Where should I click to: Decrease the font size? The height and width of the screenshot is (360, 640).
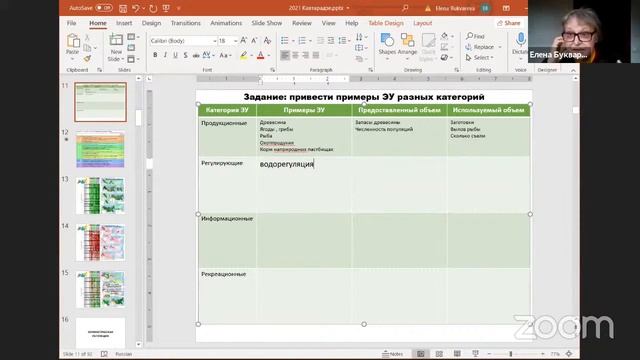point(254,40)
